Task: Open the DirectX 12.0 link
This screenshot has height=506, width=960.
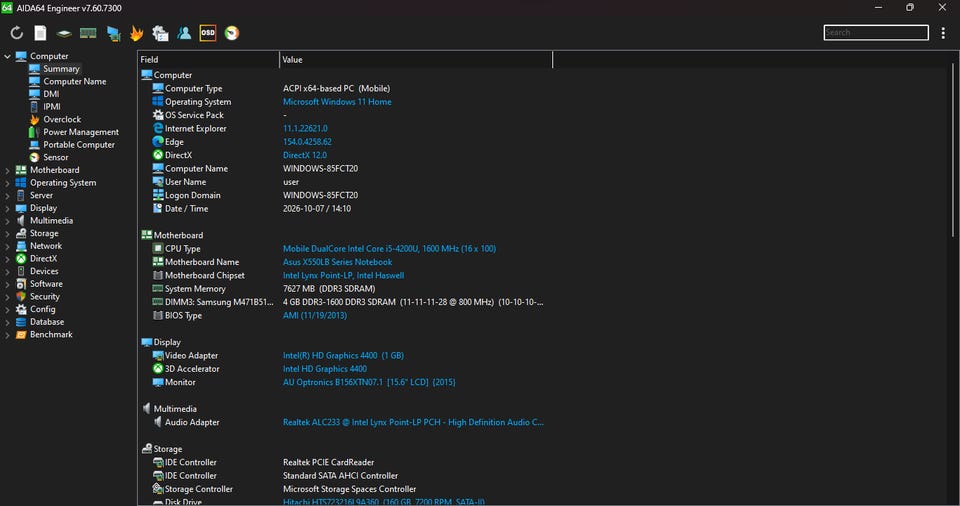Action: coord(304,155)
